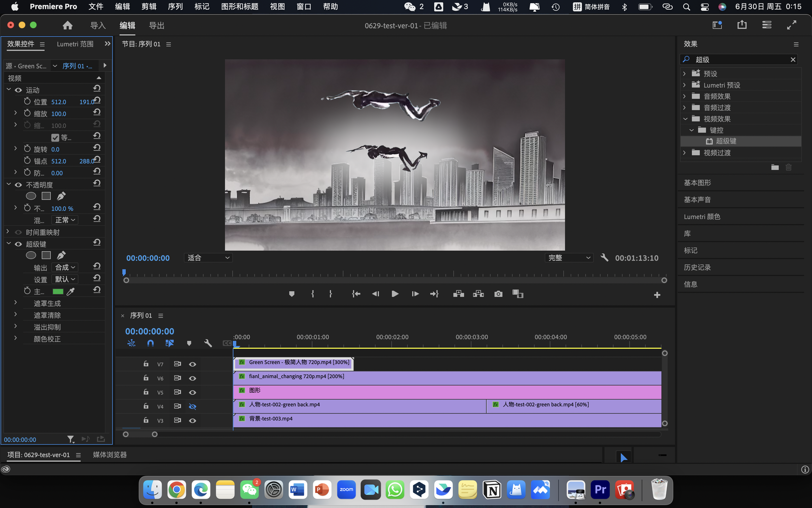812x508 pixels.
Task: Pick the key color with the eyedropper
Action: point(70,292)
